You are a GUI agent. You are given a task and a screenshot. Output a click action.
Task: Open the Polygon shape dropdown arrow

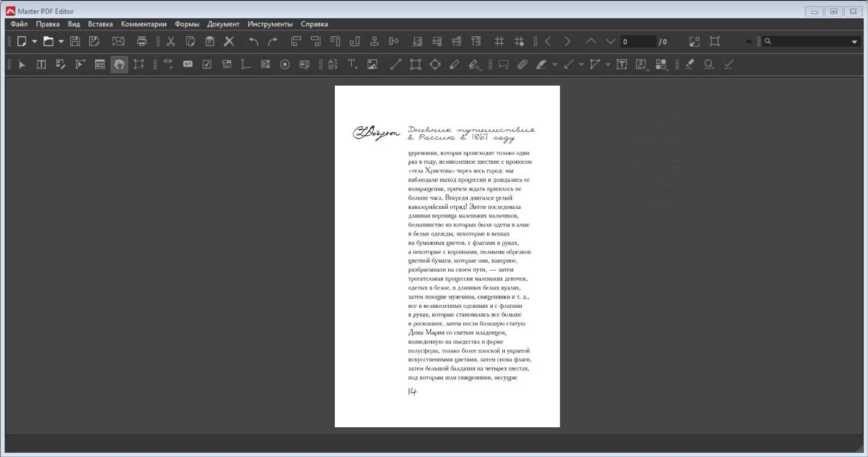(x=608, y=65)
